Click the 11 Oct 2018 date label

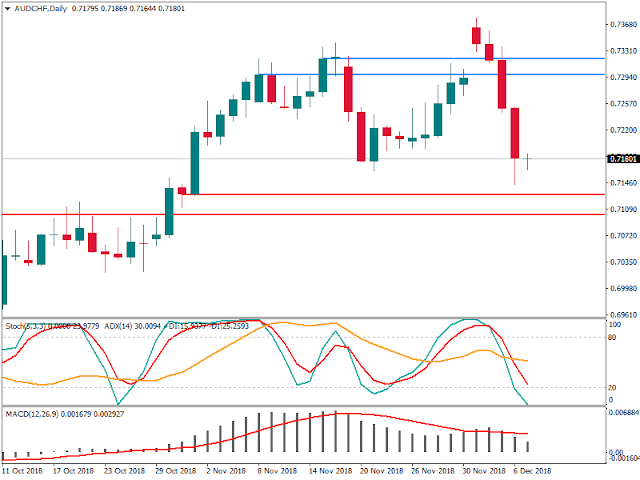[22, 471]
